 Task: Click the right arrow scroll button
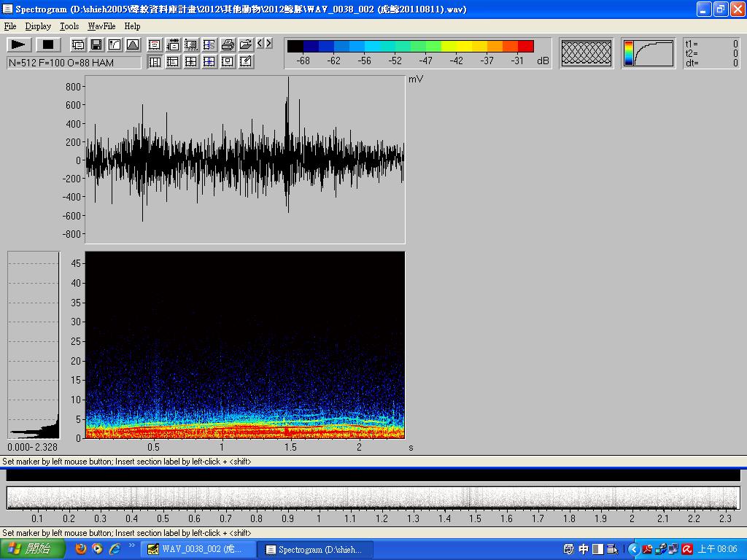(269, 44)
